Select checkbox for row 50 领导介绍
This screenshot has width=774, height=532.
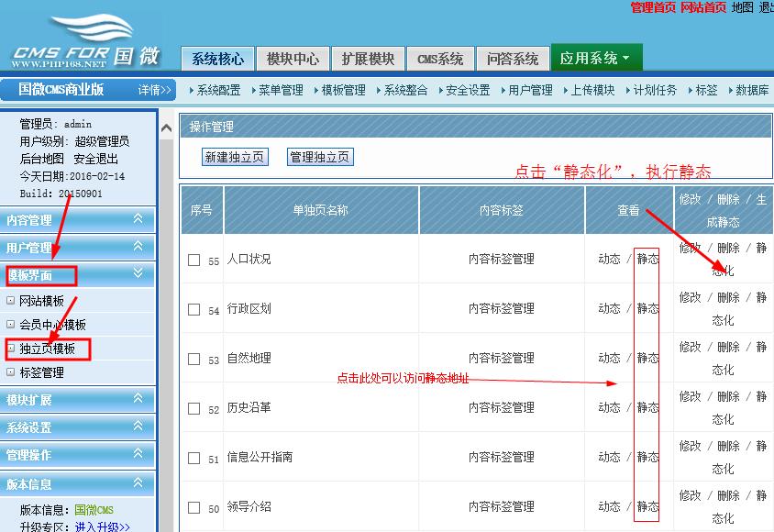tap(193, 507)
